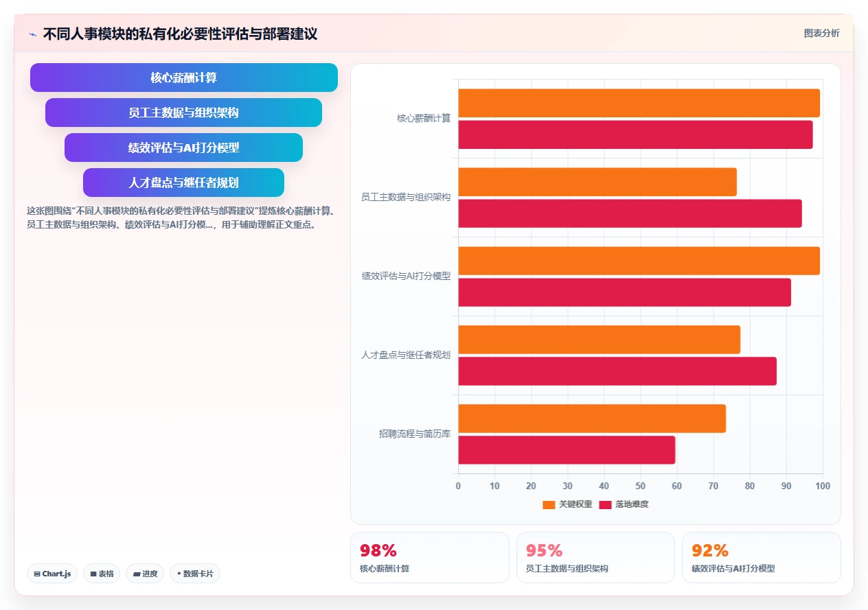Viewport: 868px width, 610px height.
Task: Click the 92% 绩效评估与AI打分模型 data card
Action: [761, 557]
